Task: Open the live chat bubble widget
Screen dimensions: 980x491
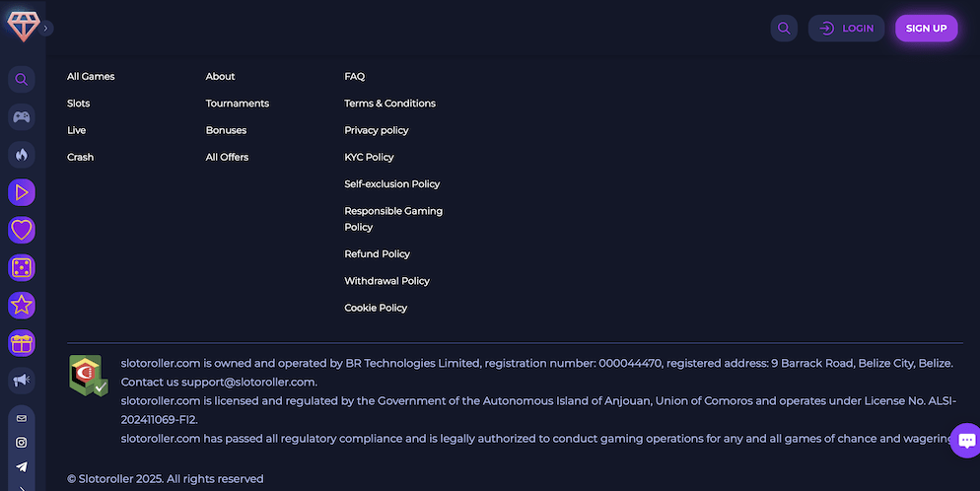Action: click(965, 440)
